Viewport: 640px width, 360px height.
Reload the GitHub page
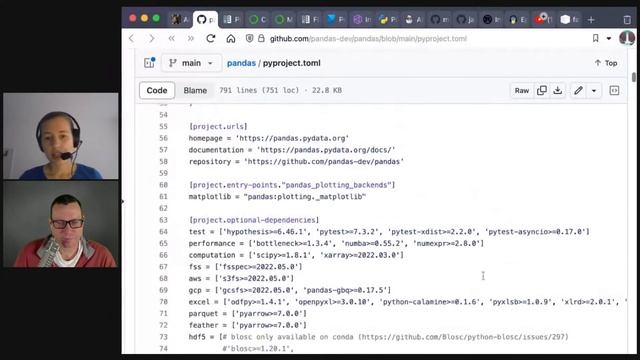coord(211,38)
